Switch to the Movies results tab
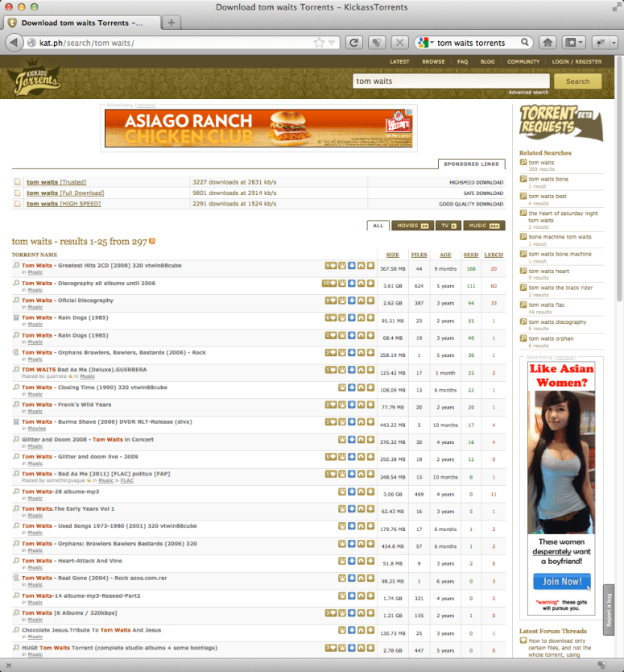 pyautogui.click(x=411, y=226)
